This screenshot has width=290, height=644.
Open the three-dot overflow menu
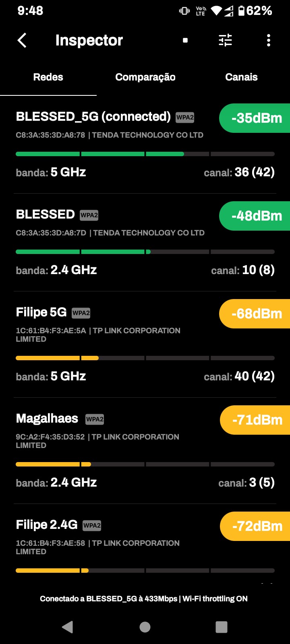pyautogui.click(x=269, y=40)
